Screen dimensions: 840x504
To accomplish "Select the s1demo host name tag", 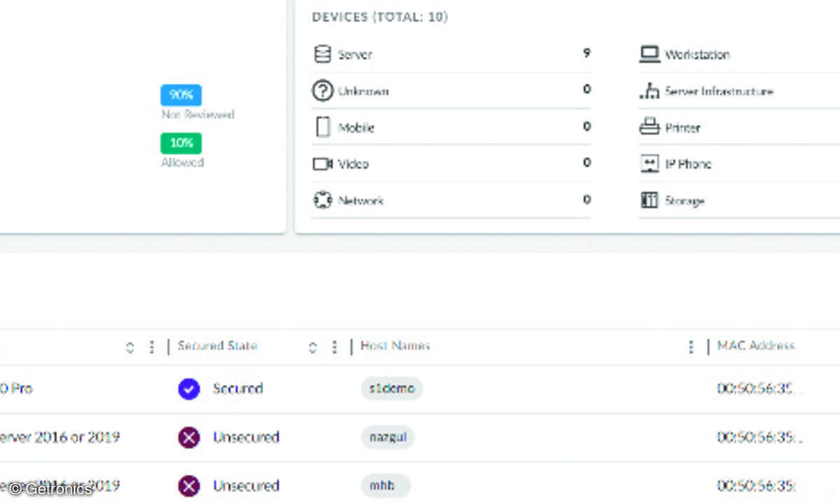I will pyautogui.click(x=392, y=388).
